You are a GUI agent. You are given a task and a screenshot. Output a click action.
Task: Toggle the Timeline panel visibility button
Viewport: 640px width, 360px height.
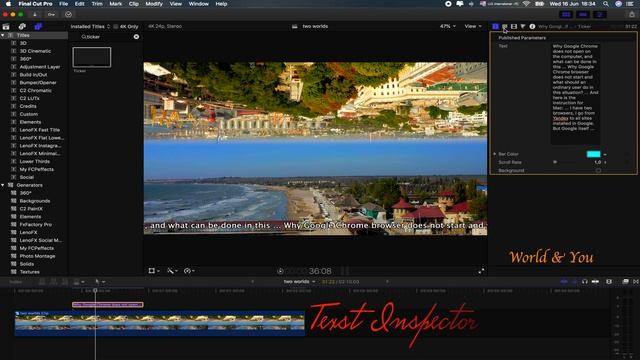[583, 14]
